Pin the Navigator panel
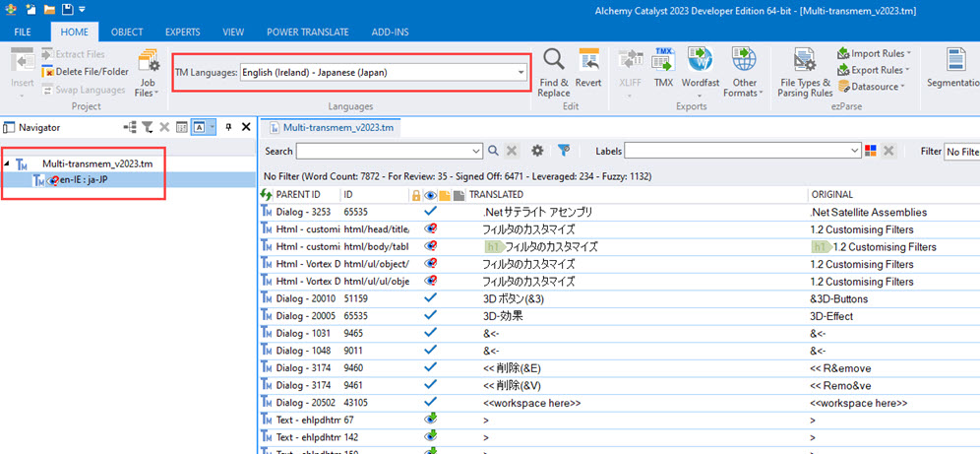 pyautogui.click(x=228, y=127)
